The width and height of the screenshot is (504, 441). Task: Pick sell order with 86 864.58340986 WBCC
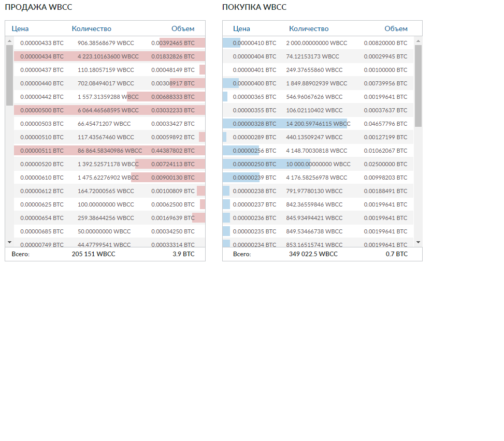109,151
